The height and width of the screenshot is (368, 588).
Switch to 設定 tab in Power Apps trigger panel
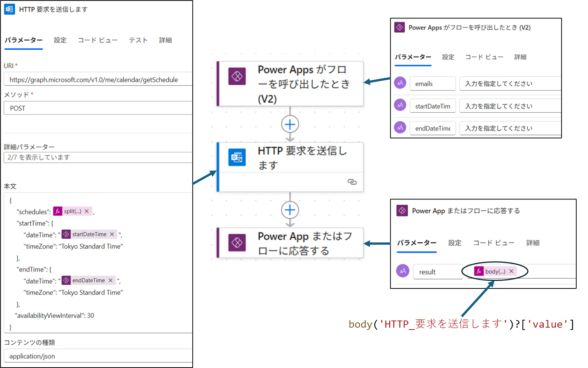[x=448, y=57]
